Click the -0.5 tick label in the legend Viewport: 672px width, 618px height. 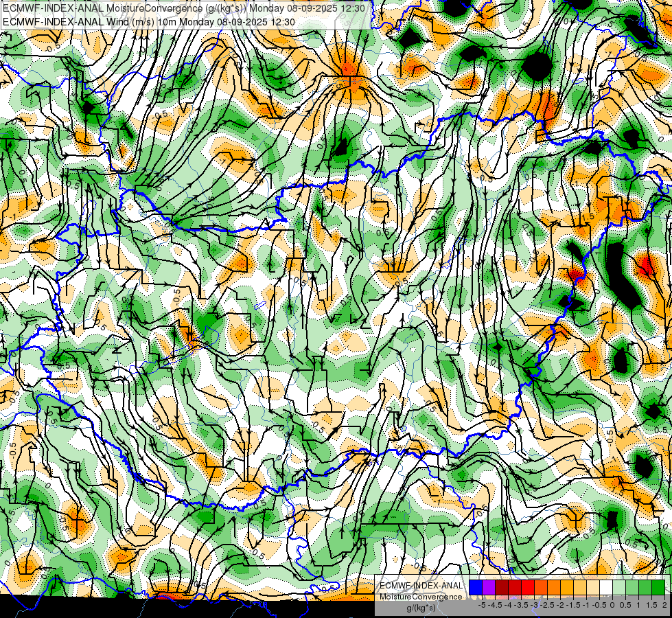pos(599,605)
